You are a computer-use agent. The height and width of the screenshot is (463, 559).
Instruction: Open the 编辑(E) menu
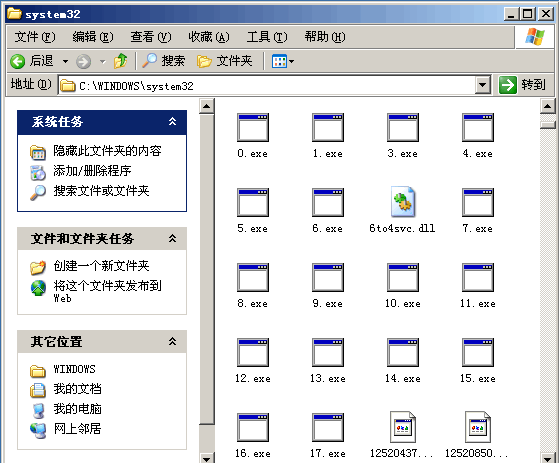(x=93, y=37)
